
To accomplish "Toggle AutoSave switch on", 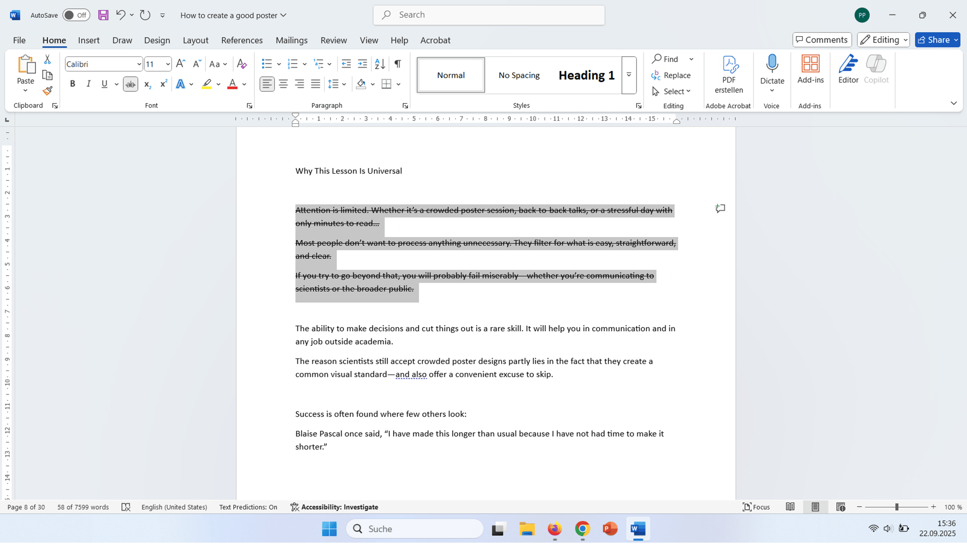I will tap(76, 15).
